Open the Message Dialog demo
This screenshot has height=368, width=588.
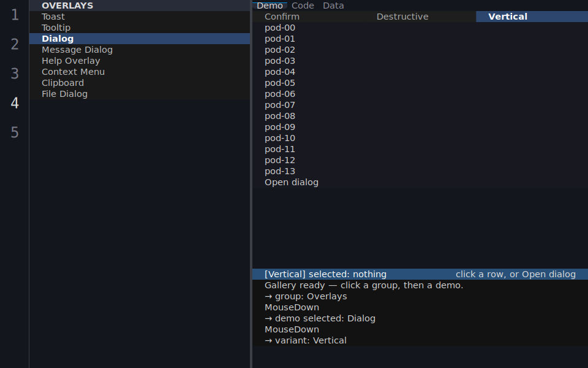click(x=140, y=50)
